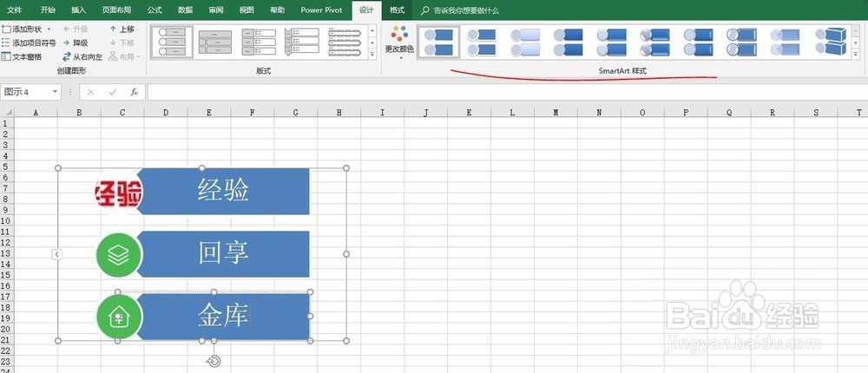Screen dimensions: 868x373
Task: Click the 回享 blue text shape
Action: click(x=223, y=253)
